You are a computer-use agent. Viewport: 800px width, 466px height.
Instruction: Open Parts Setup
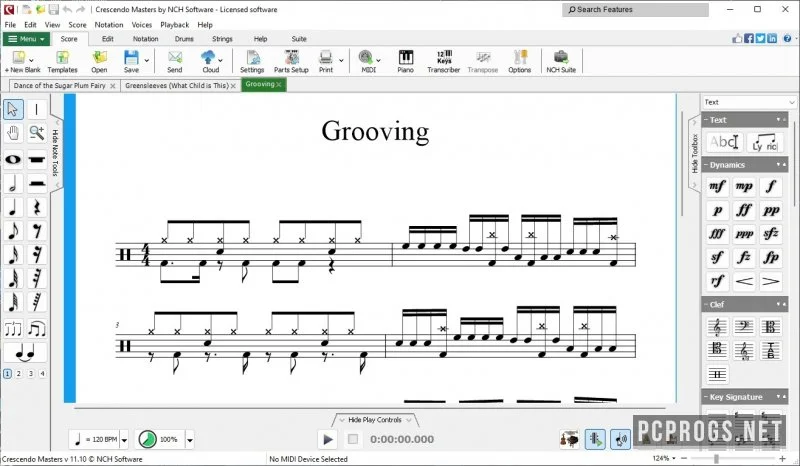[291, 62]
